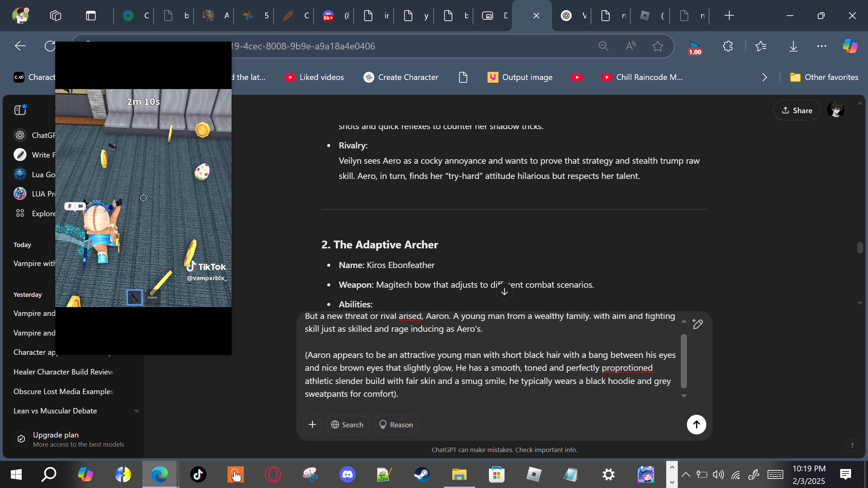
Task: Click the conversation page scrollbar thumb
Action: coord(860,247)
